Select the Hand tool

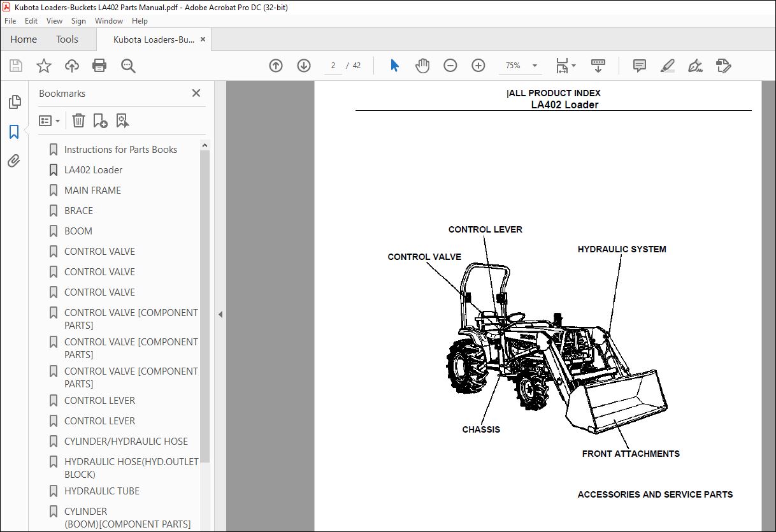[x=421, y=66]
